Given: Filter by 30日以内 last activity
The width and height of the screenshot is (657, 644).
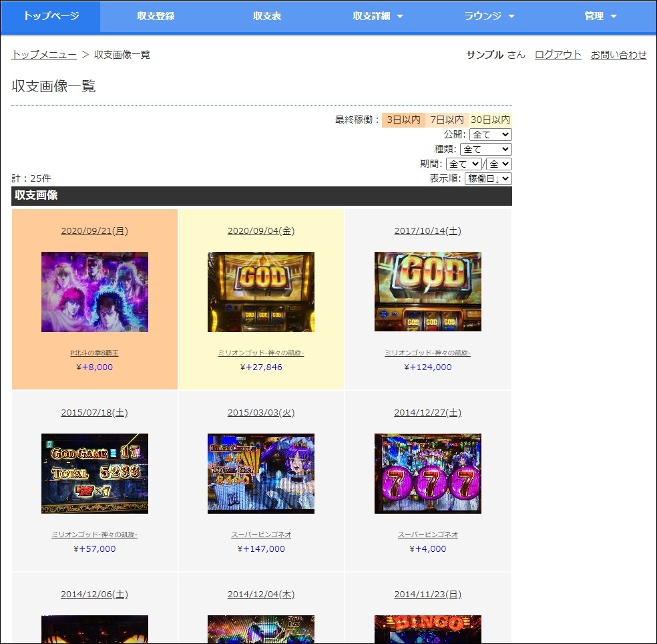Looking at the screenshot, I should point(490,120).
